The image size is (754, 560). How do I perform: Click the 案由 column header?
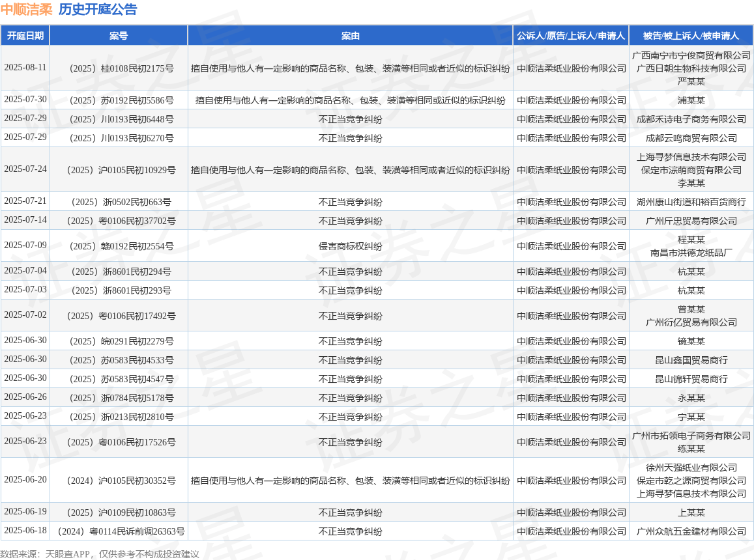tap(350, 36)
